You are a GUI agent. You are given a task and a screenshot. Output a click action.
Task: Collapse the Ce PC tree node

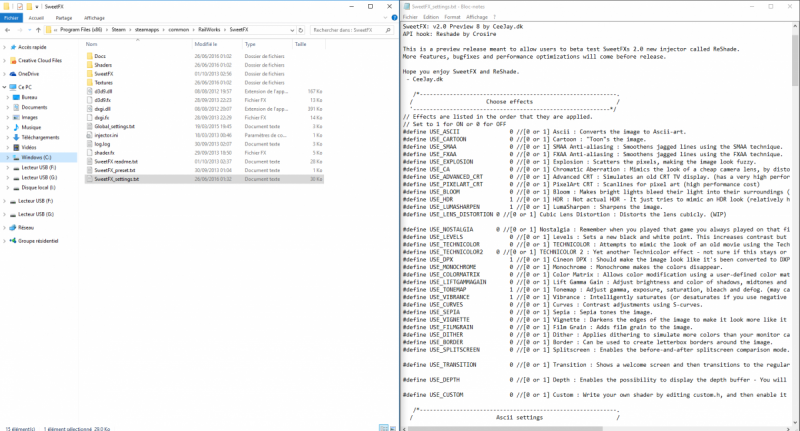[x=5, y=87]
